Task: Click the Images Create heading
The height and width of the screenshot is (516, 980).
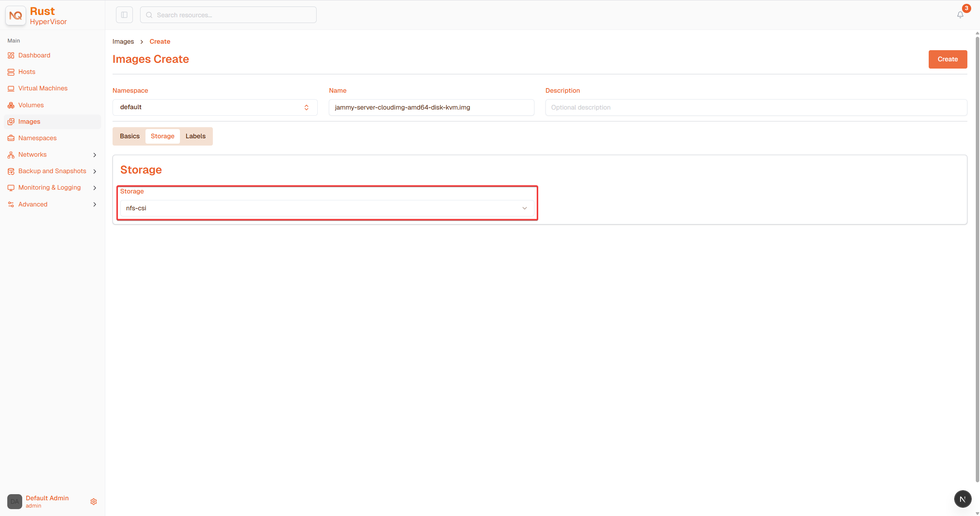Action: (151, 59)
